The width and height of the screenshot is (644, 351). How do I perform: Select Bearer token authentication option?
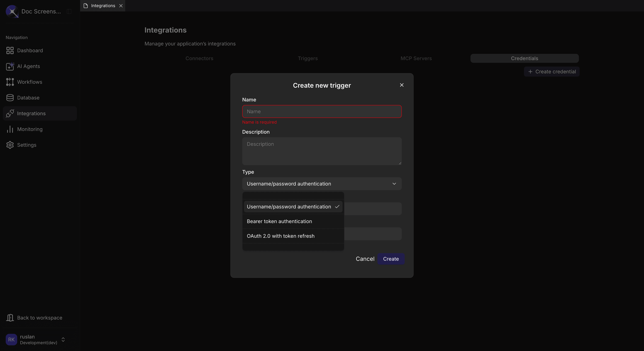tap(279, 221)
